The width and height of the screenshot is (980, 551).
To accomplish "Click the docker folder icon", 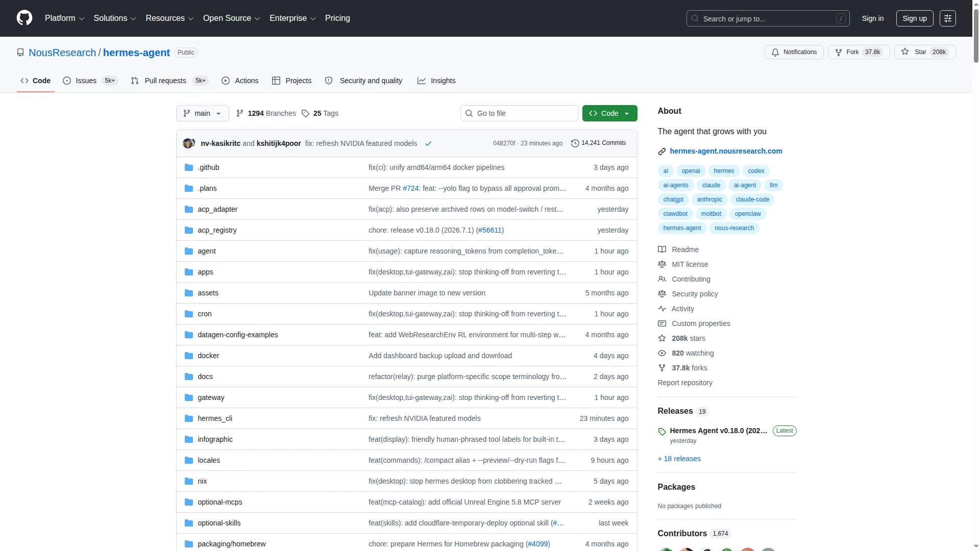I will point(189,356).
